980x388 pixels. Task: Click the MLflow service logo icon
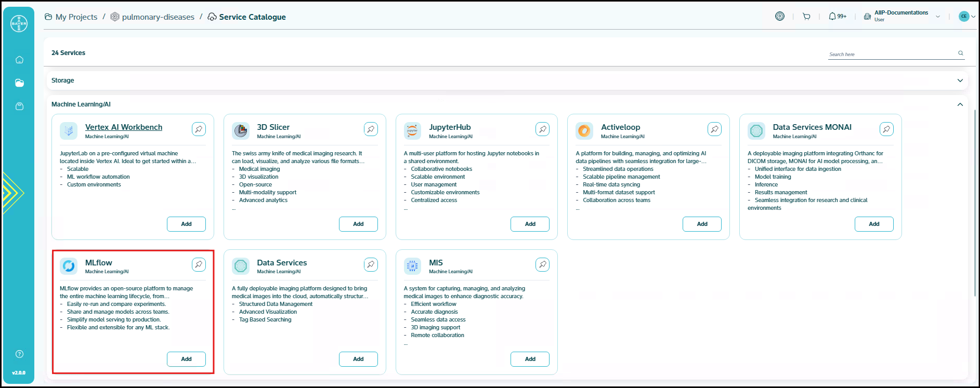[x=69, y=266]
